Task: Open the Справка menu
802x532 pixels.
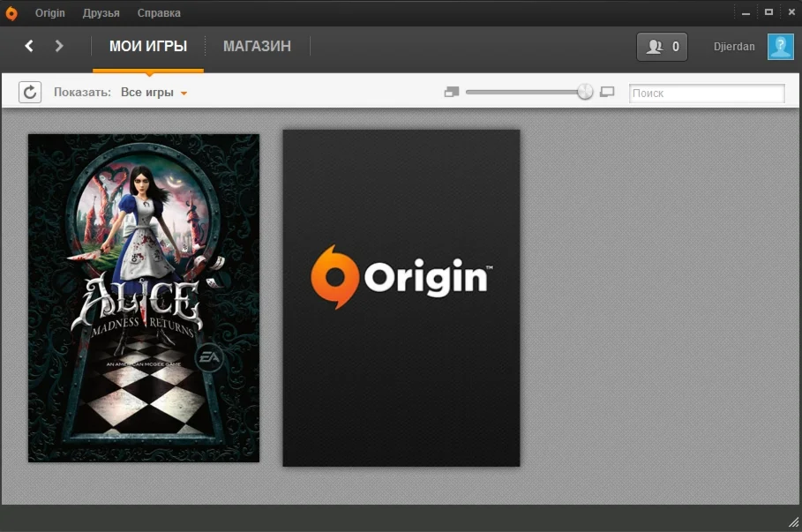Action: pos(158,12)
